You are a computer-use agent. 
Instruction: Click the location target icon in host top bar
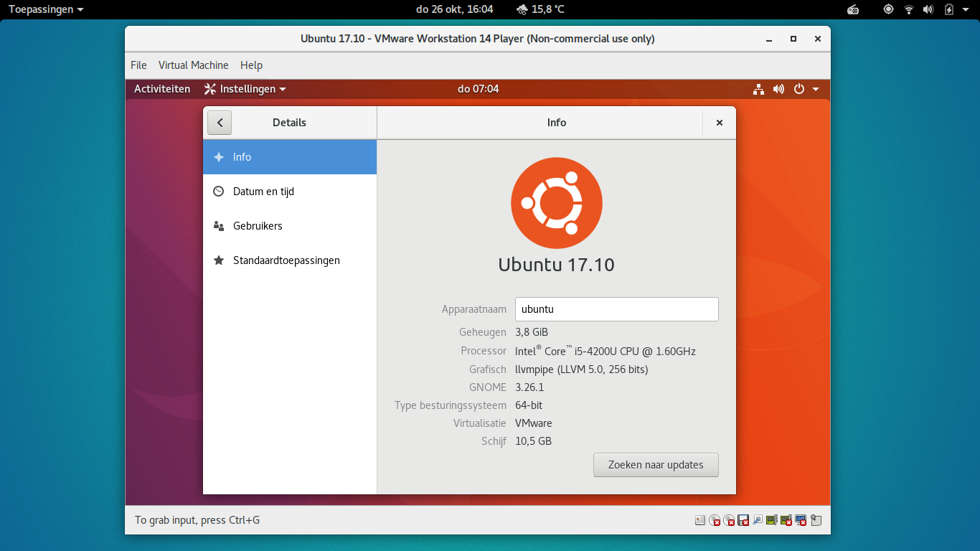(x=889, y=9)
